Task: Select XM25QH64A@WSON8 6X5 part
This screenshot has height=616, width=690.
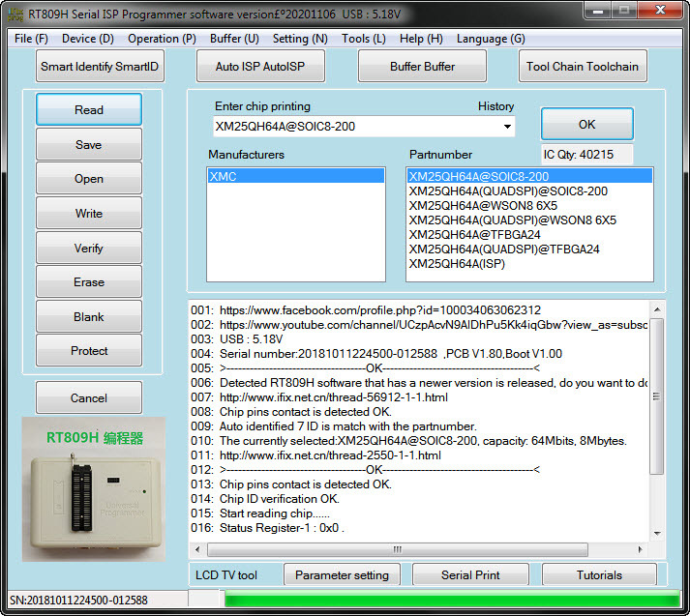Action: [x=529, y=205]
